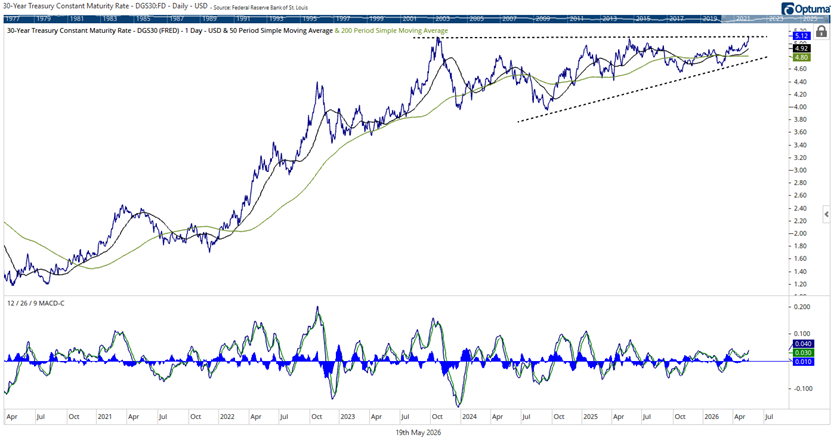Click the 2023 label on the date axis

(348, 417)
